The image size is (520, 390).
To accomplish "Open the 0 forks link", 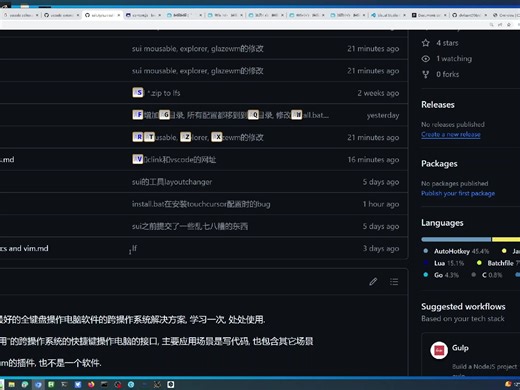I will tap(447, 74).
